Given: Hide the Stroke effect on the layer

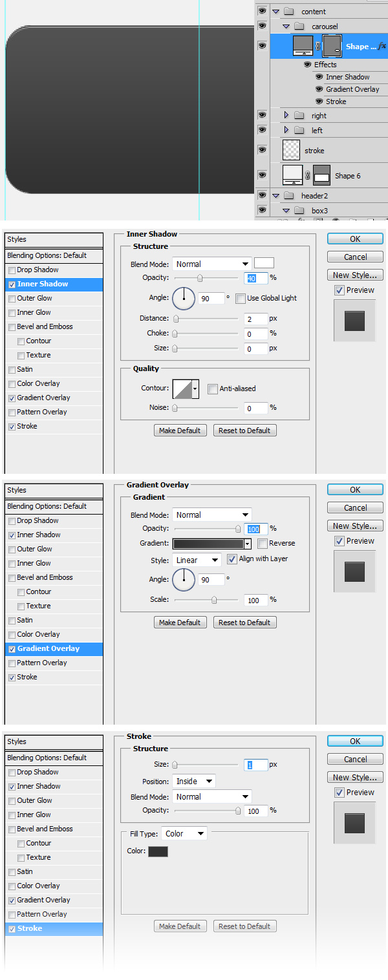Looking at the screenshot, I should tap(319, 101).
